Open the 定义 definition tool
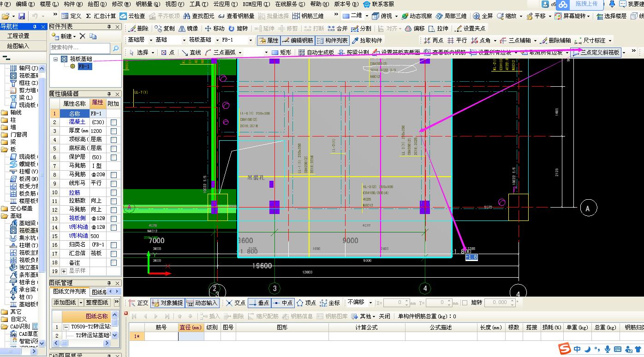This screenshot has height=357, width=644. (x=71, y=16)
